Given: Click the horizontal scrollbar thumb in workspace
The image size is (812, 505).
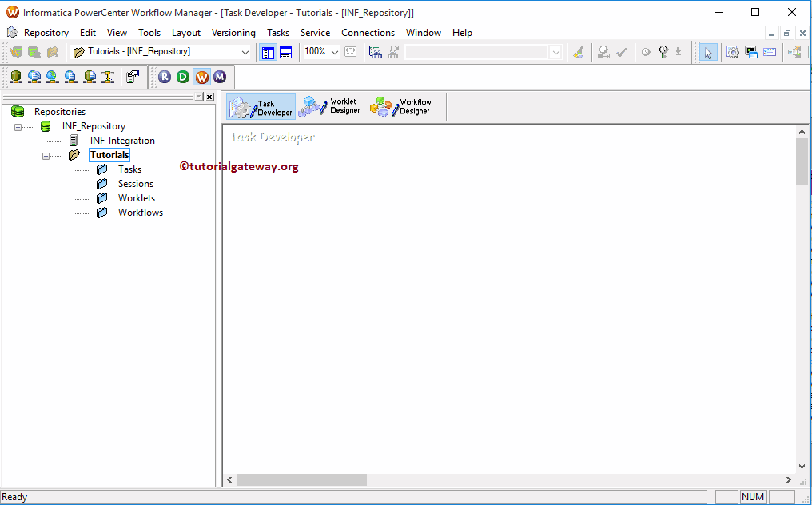Looking at the screenshot, I should coord(301,479).
